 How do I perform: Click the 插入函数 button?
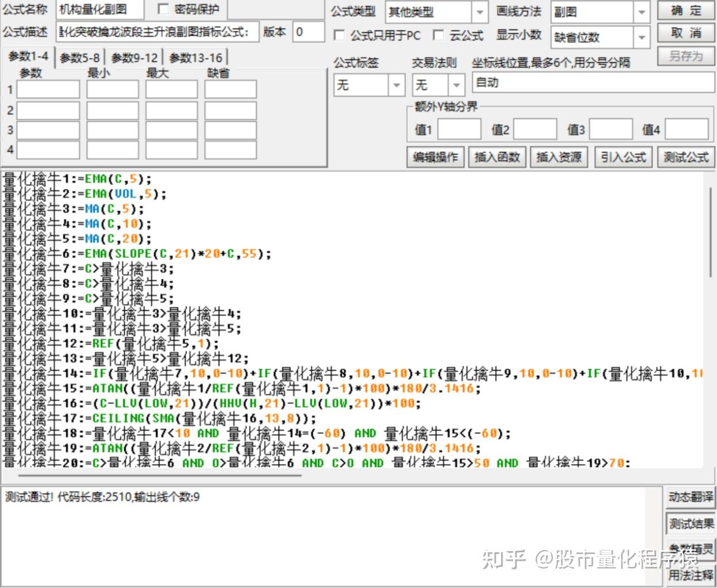(497, 157)
